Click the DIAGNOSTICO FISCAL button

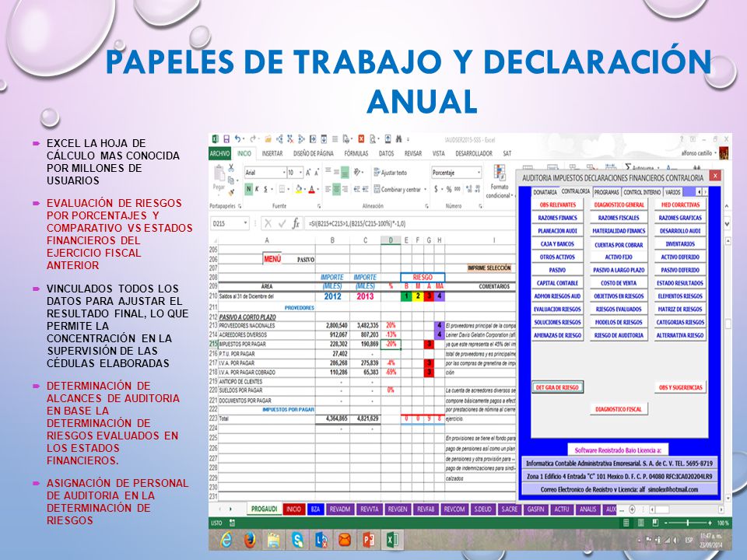pos(619,409)
